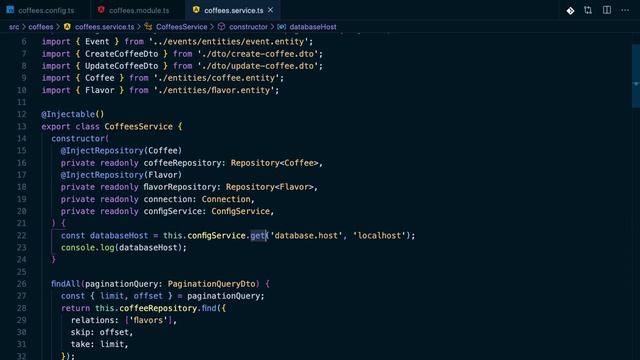The height and width of the screenshot is (360, 640).
Task: Switch to the coffees.module.ts tab
Action: pos(139,10)
